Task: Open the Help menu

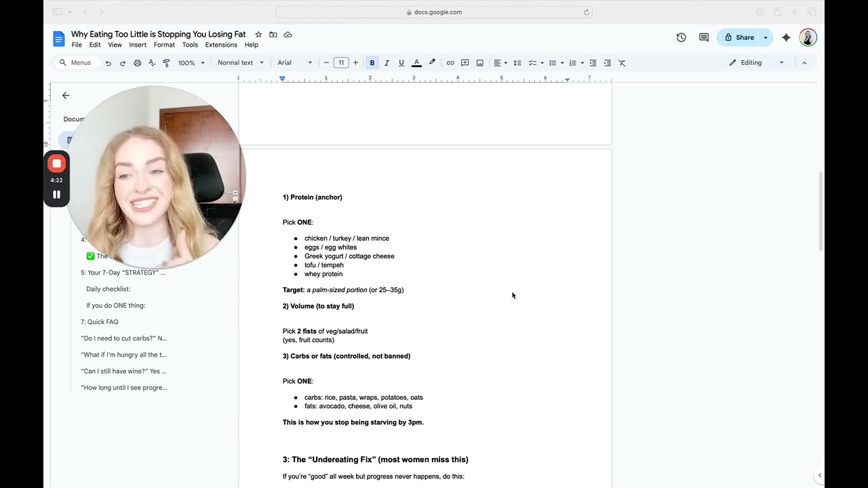Action: (x=252, y=45)
